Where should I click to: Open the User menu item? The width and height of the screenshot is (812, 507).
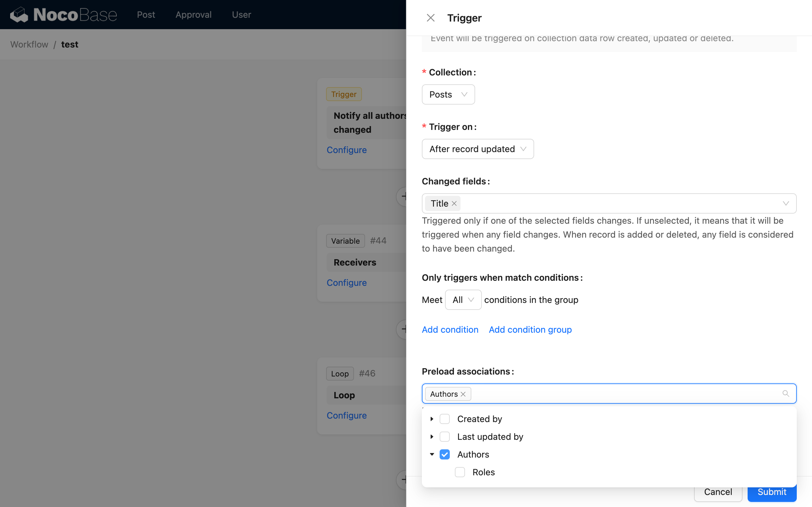click(241, 15)
